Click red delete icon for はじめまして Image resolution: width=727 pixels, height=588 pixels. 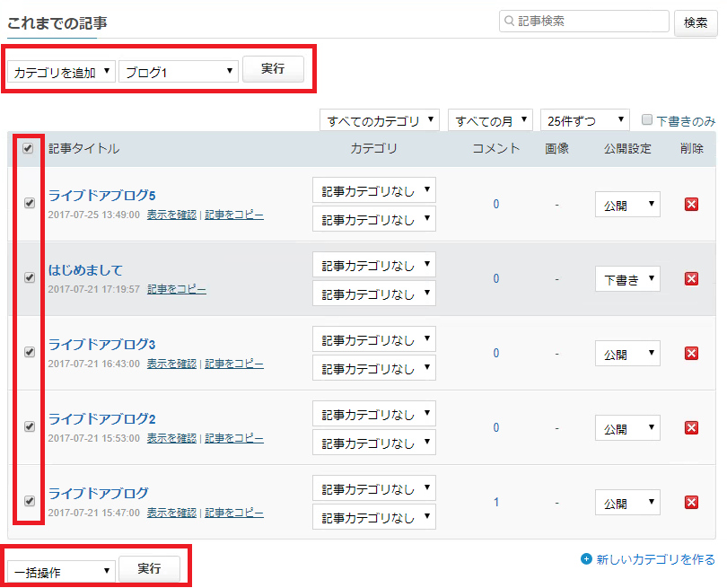[x=691, y=279]
